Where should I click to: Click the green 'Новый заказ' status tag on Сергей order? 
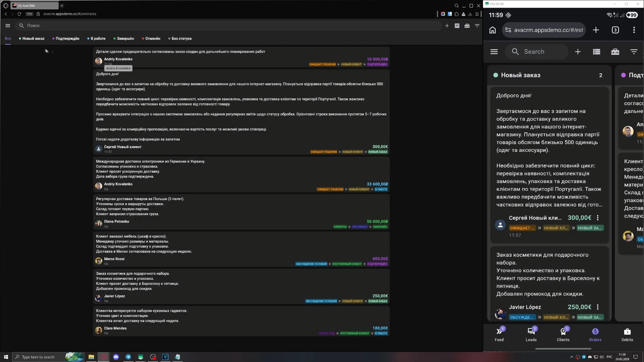[378, 152]
